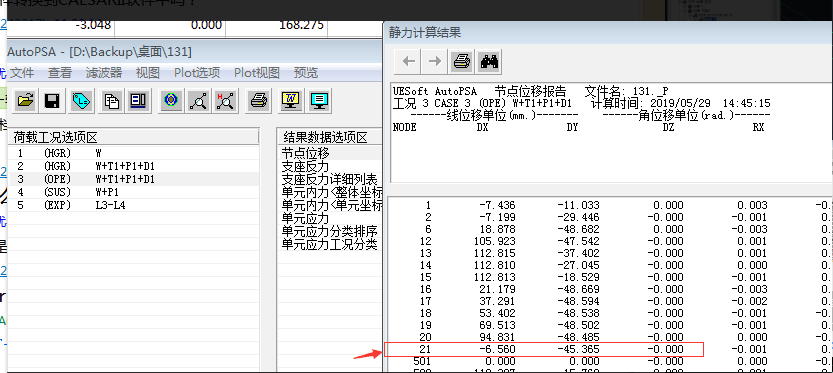
Task: Click the red H node magnifier icon
Action: coord(226,100)
